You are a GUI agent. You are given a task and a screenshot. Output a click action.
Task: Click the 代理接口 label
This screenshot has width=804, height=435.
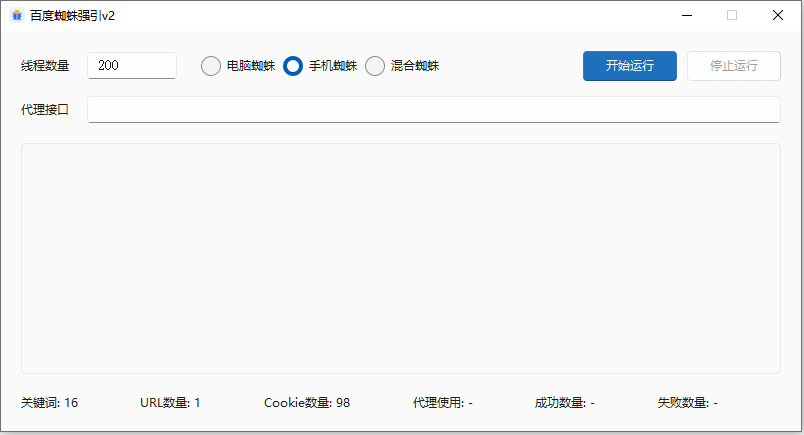click(x=45, y=109)
